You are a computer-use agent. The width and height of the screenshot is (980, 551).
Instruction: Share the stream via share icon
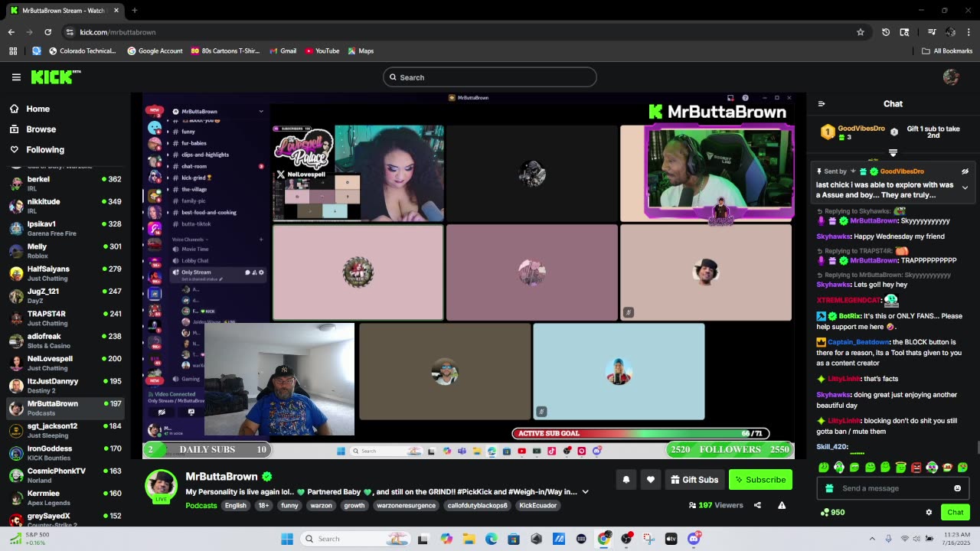[x=757, y=505]
